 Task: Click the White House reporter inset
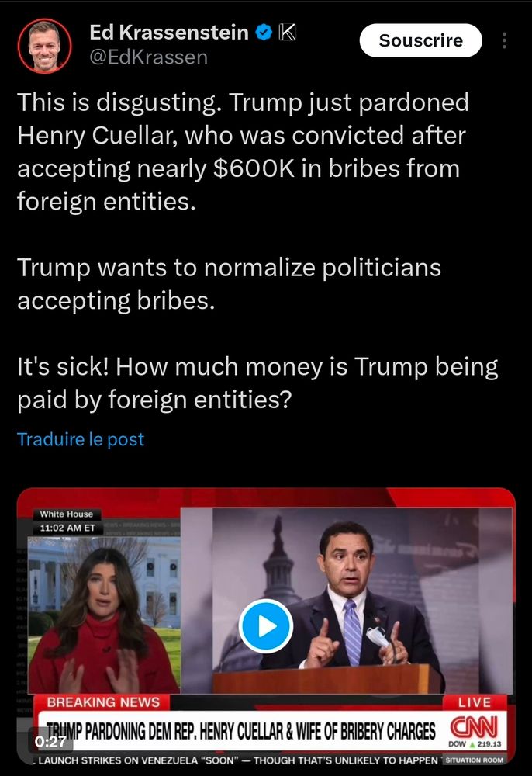pos(104,615)
